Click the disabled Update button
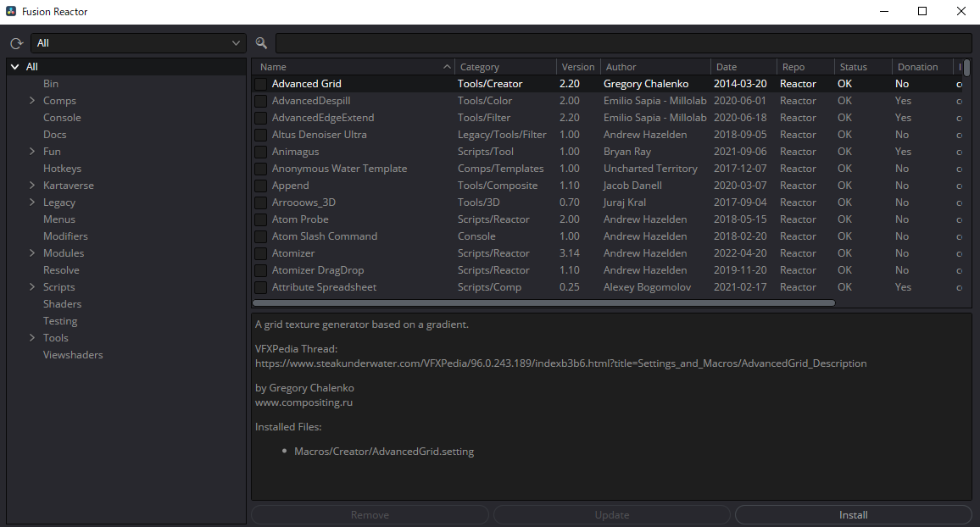This screenshot has height=527, width=980. [x=612, y=515]
